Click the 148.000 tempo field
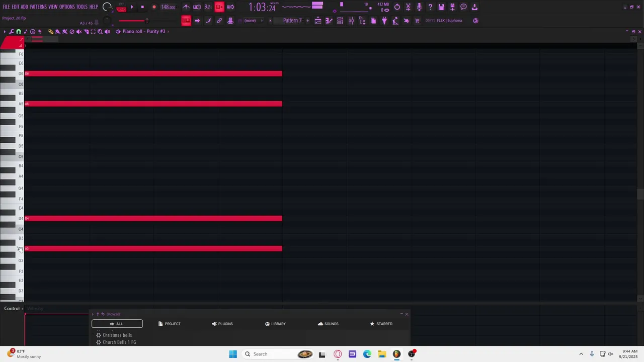The height and width of the screenshot is (362, 644). [168, 7]
